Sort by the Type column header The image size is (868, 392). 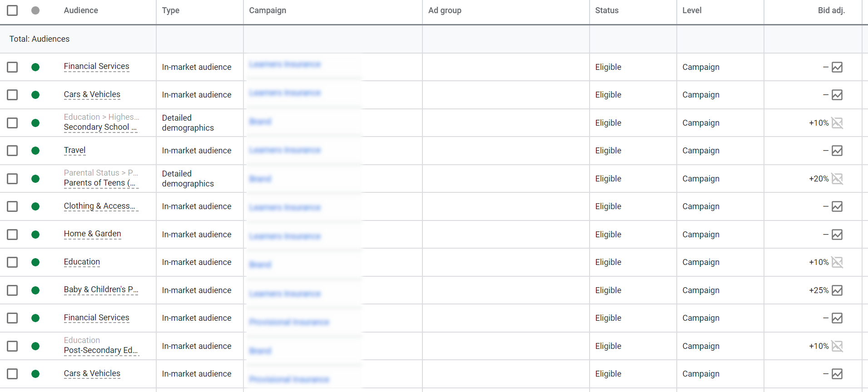171,10
